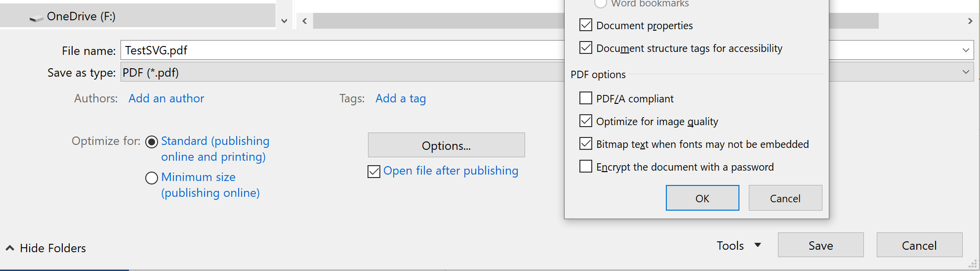Image resolution: width=980 pixels, height=271 pixels.
Task: Click Cancel in the Save dialog
Action: point(920,245)
